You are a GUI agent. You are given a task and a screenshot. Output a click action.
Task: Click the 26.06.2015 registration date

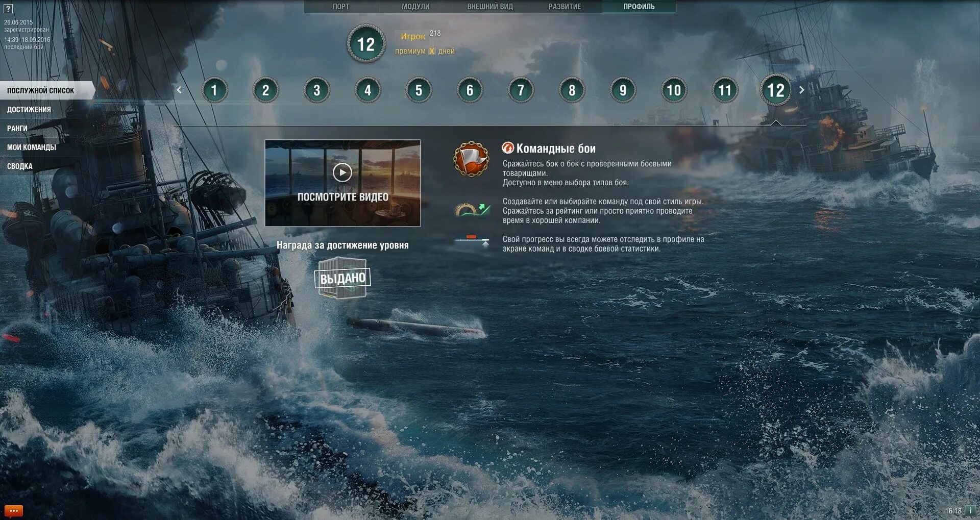coord(18,22)
